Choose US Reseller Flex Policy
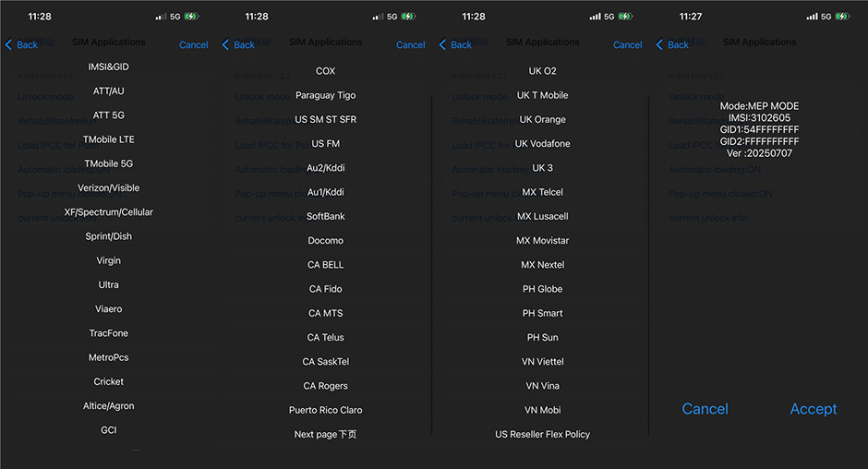The image size is (868, 469). [x=543, y=435]
